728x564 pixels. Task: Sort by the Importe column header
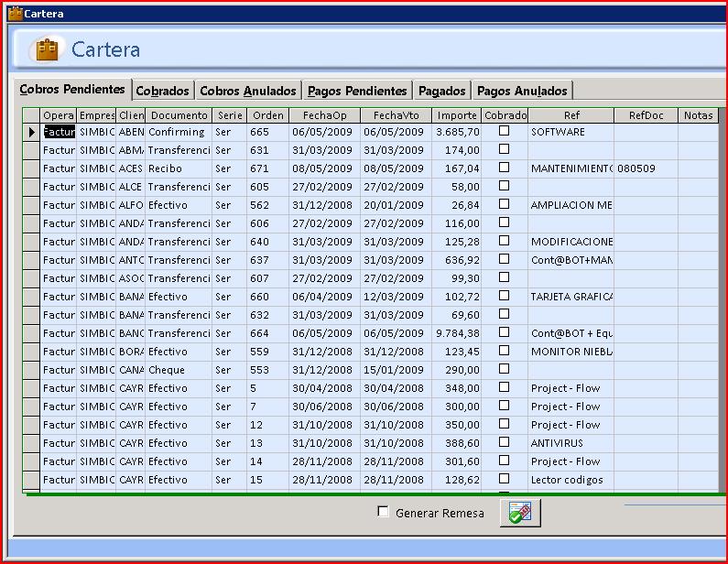tap(457, 115)
